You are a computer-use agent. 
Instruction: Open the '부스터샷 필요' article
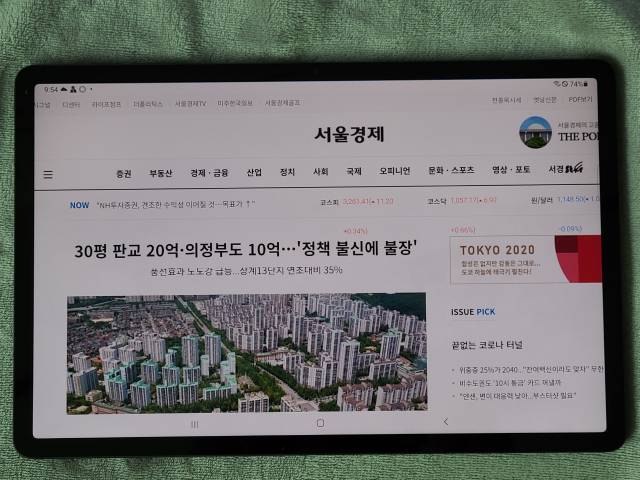(517, 396)
